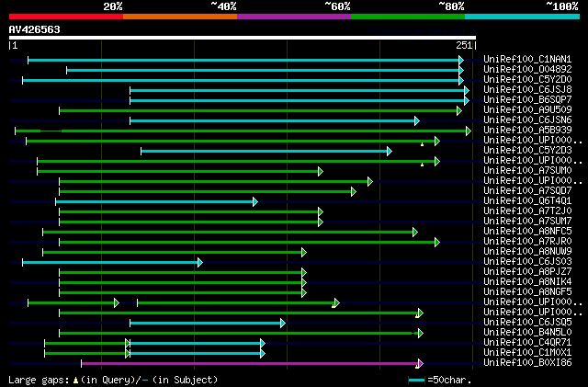Select the UniRef100_C1M0X1 label

coord(527,353)
